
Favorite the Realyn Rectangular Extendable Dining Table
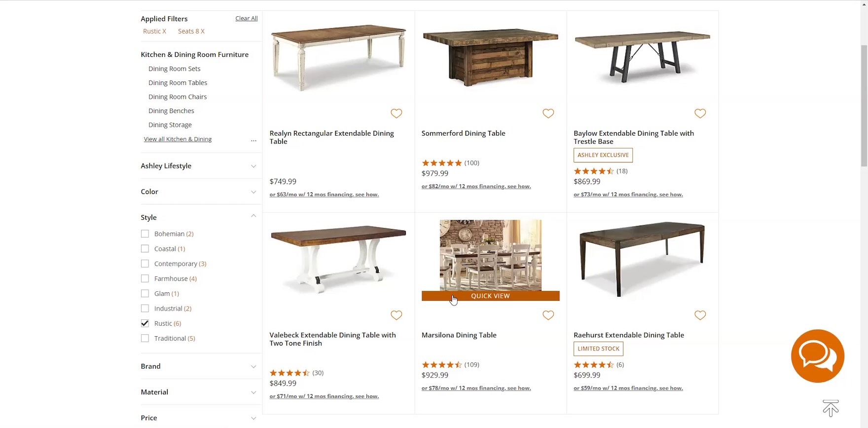(396, 114)
